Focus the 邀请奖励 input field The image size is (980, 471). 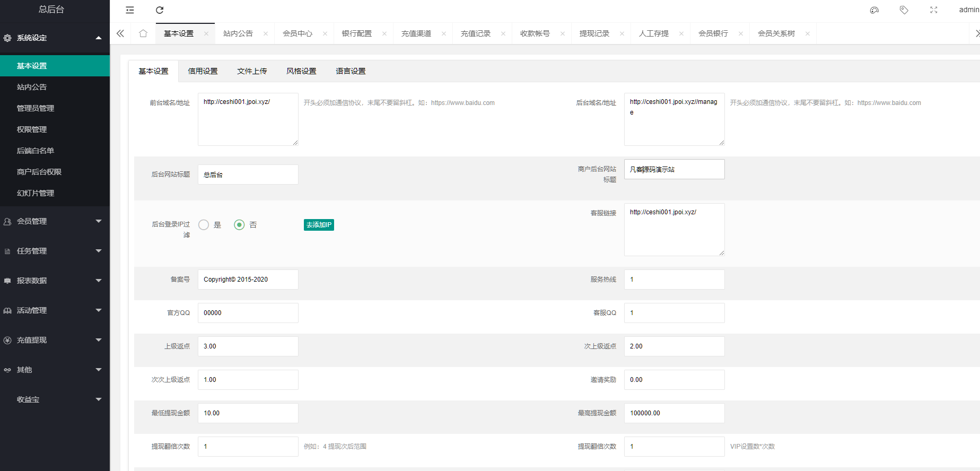[675, 380]
